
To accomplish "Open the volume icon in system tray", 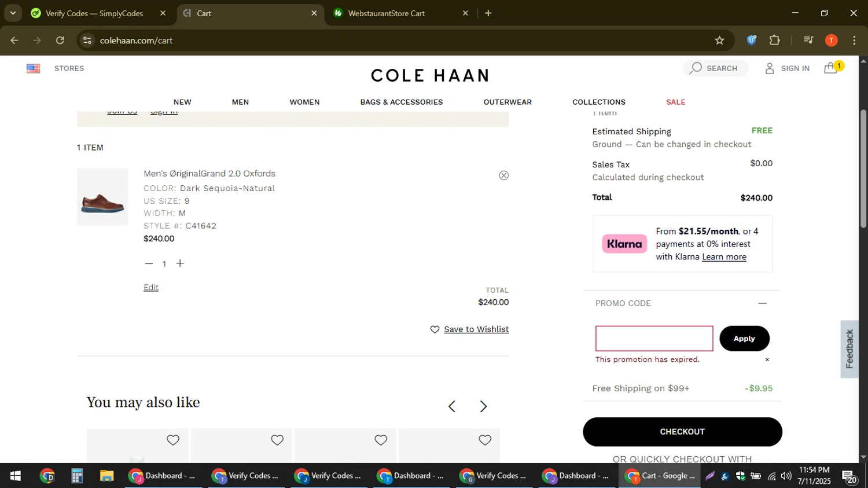I will 786,476.
